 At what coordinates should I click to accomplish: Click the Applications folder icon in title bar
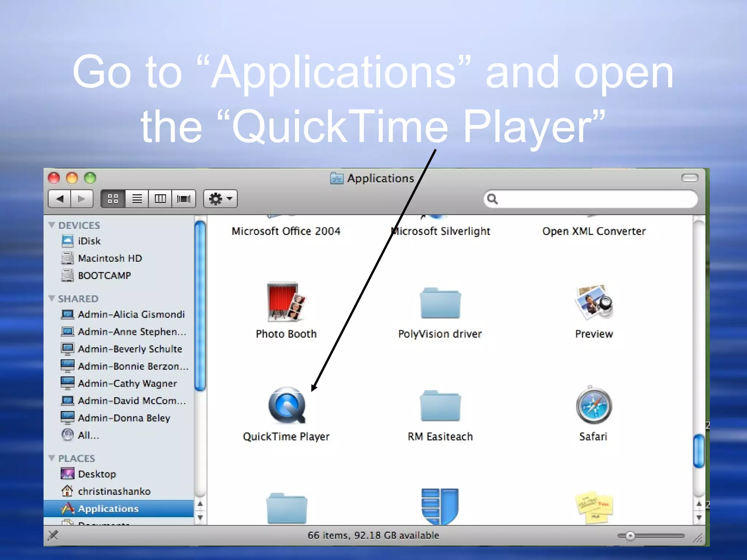tap(337, 178)
